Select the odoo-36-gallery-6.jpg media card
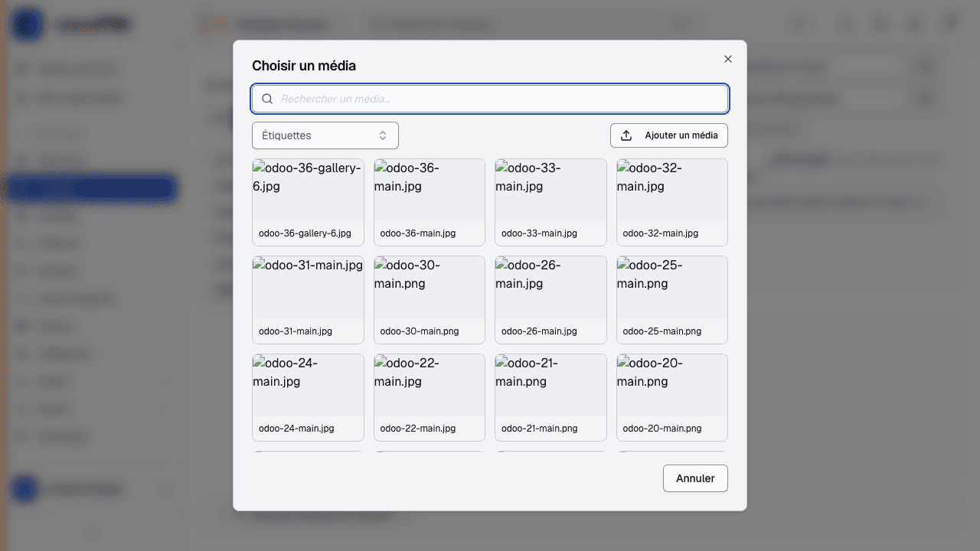 (308, 202)
